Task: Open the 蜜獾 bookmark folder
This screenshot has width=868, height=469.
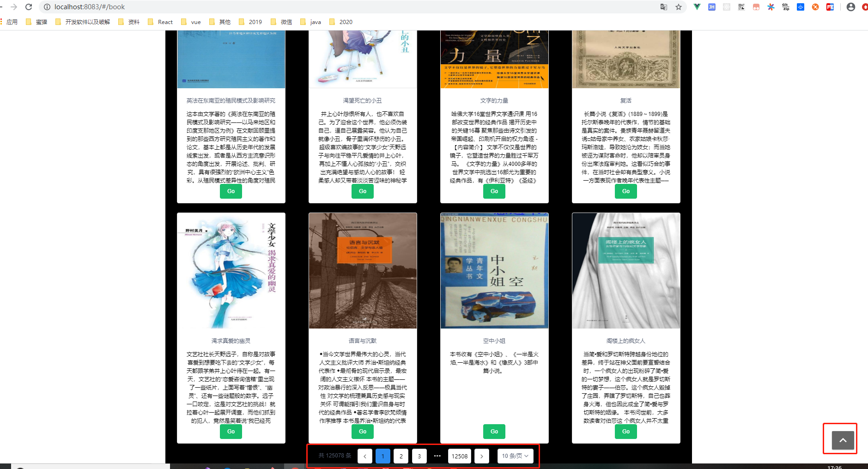Action: (36, 22)
